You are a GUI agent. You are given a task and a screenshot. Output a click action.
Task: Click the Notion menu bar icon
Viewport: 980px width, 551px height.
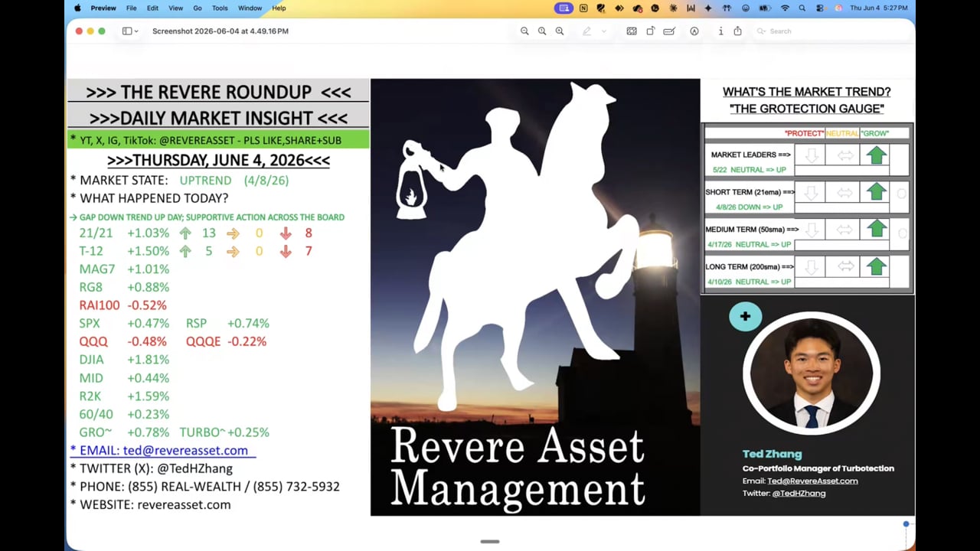pos(583,8)
